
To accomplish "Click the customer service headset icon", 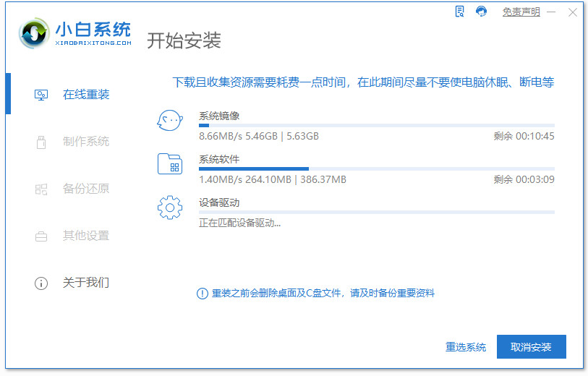I will point(482,12).
